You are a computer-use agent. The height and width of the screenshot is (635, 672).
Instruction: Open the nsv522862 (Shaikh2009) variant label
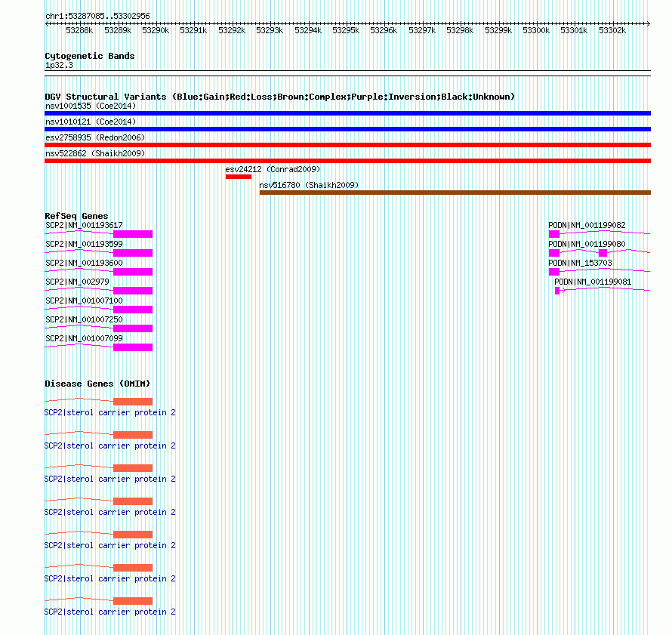95,153
